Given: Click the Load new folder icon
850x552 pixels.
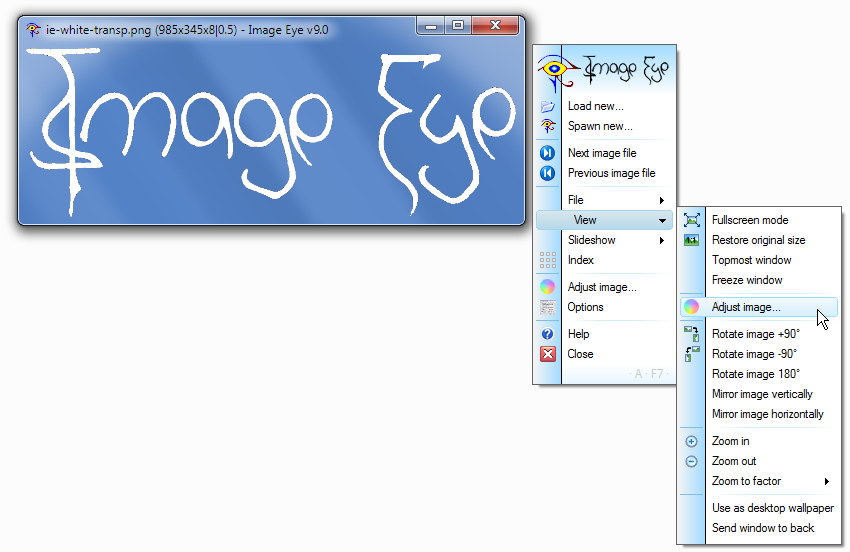Looking at the screenshot, I should point(548,106).
